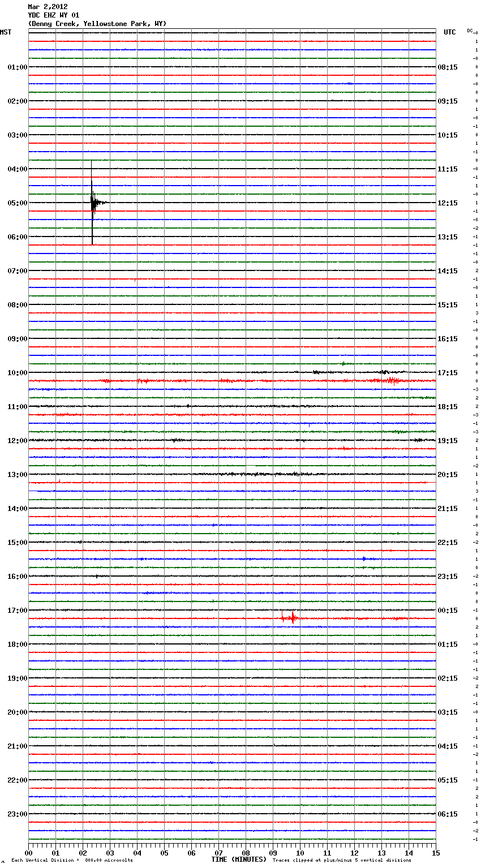Select the 23:00 MST hour label
This screenshot has width=481, height=868.
coord(17,814)
